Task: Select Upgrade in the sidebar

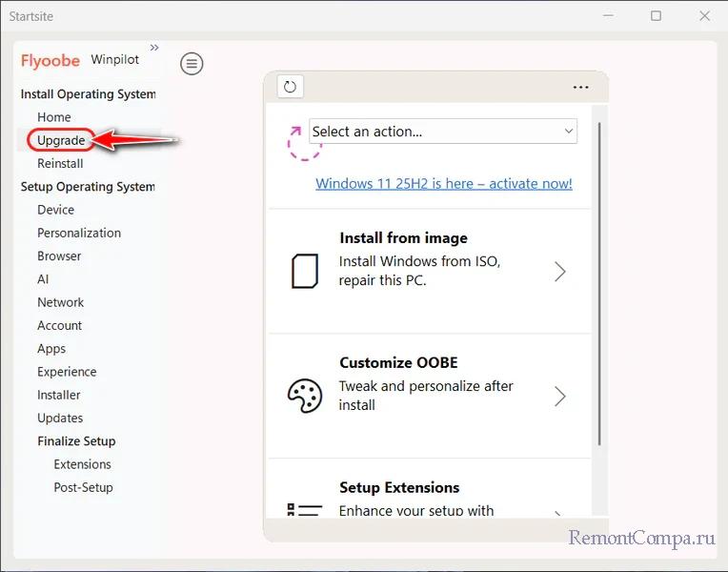Action: (61, 140)
